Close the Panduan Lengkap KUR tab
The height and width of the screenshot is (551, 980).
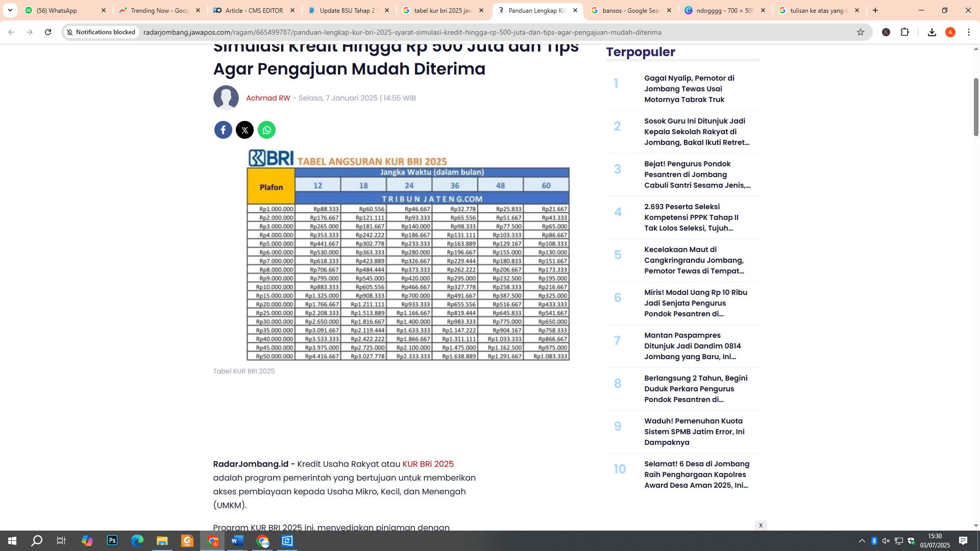(575, 10)
